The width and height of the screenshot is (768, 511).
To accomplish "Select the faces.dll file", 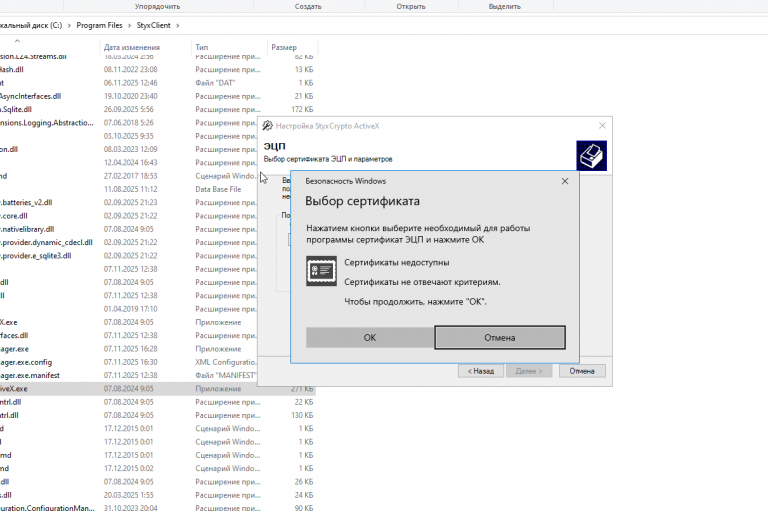I will coord(14,335).
